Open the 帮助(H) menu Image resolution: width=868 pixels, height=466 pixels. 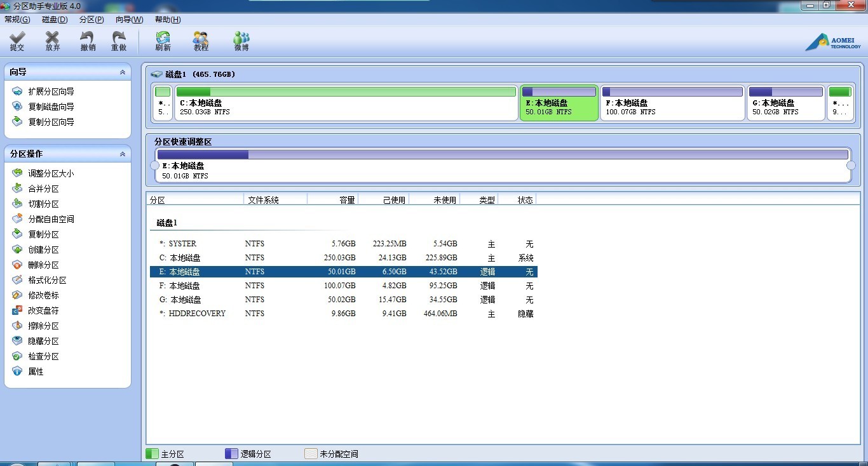(x=168, y=20)
